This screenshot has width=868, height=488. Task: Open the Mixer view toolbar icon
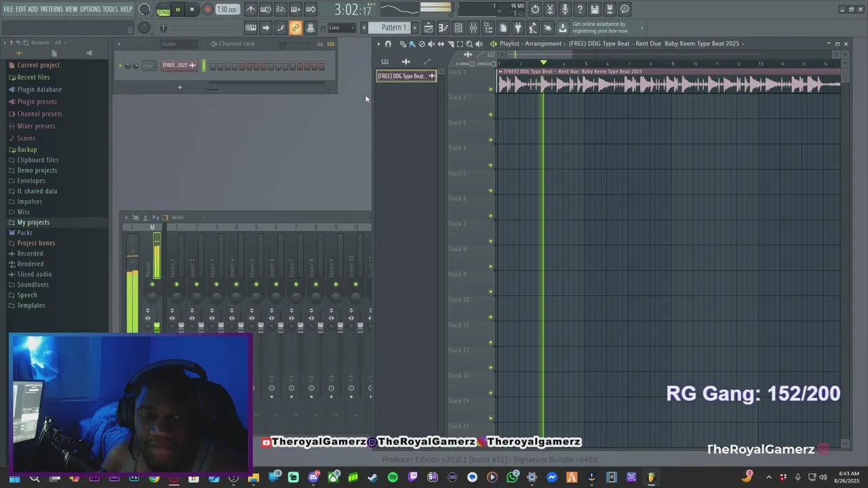coord(473,28)
